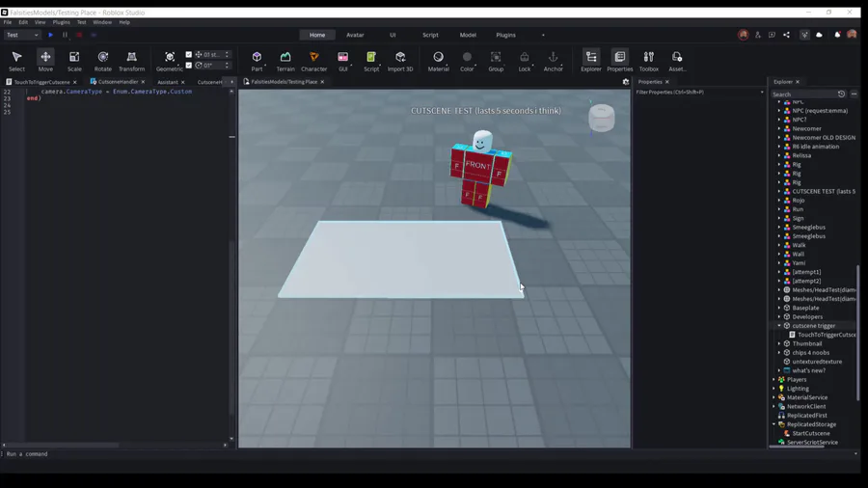Expand the Thumbnail item

tap(779, 343)
